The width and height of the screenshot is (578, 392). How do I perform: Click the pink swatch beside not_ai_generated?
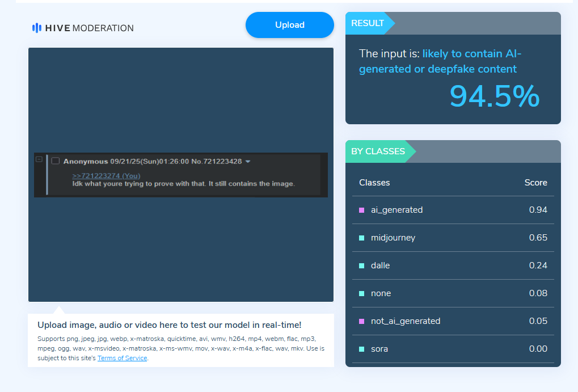pos(362,322)
